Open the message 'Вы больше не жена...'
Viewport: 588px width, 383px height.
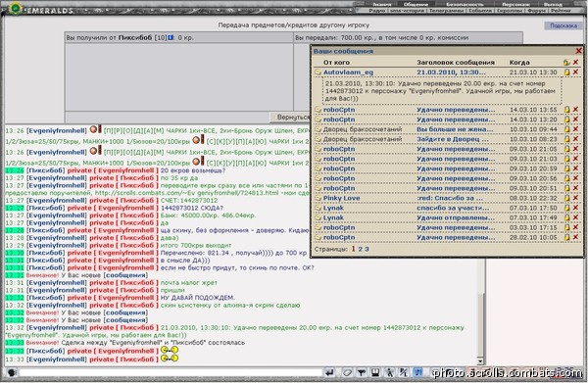pyautogui.click(x=455, y=129)
